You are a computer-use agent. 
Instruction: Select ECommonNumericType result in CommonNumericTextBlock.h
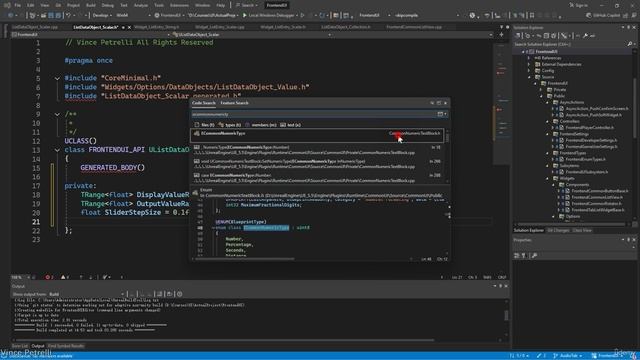click(317, 136)
